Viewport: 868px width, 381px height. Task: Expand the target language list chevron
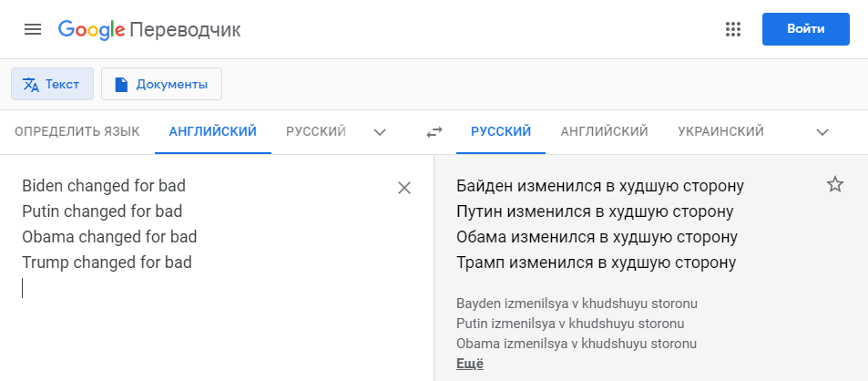click(x=822, y=132)
